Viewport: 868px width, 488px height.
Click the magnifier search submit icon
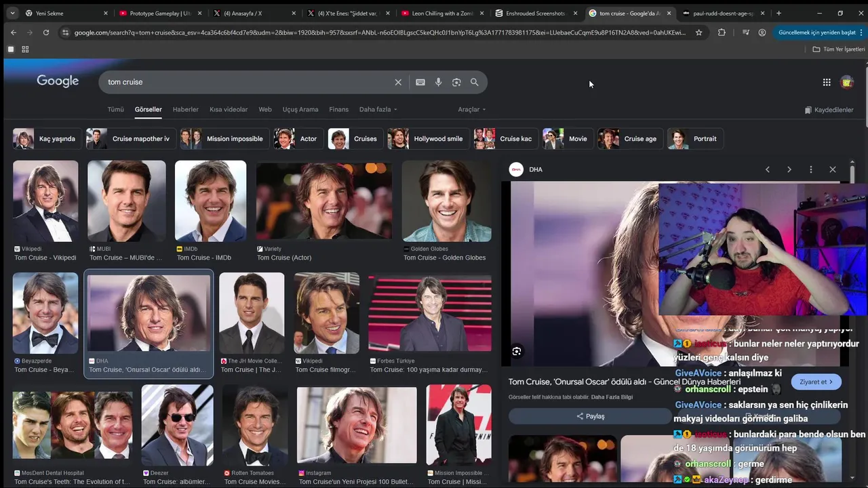474,82
